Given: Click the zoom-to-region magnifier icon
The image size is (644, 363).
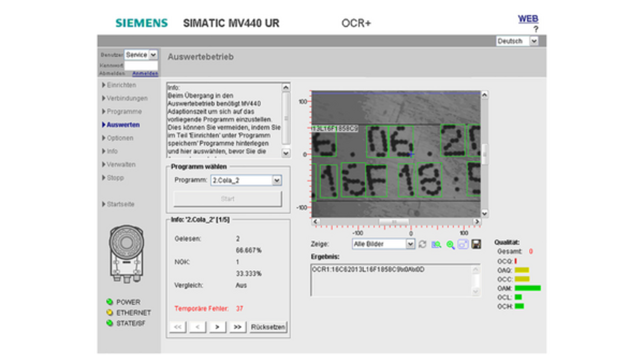Looking at the screenshot, I should (x=436, y=244).
